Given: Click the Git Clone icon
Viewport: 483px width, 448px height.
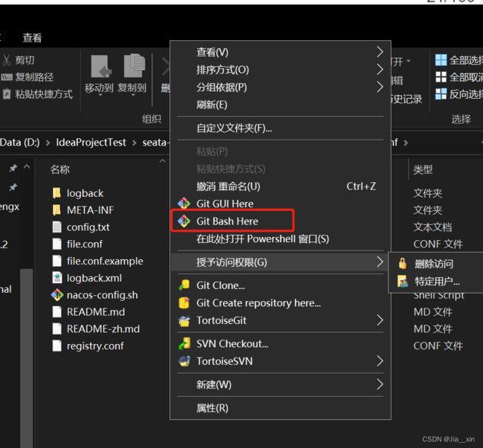Looking at the screenshot, I should 184,285.
